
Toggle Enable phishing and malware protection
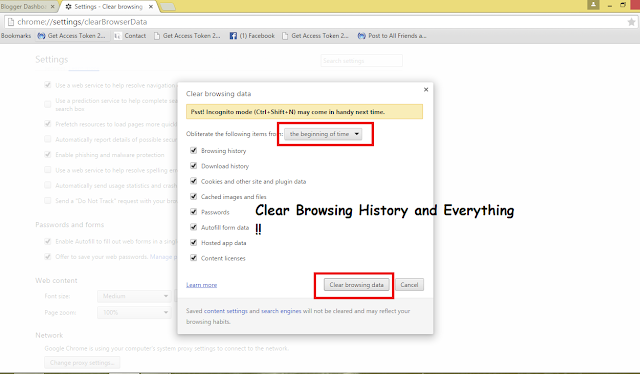pos(48,155)
